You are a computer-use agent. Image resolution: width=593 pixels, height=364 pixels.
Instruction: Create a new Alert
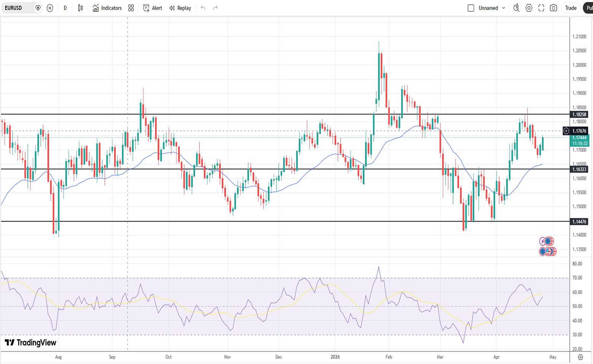pos(153,8)
